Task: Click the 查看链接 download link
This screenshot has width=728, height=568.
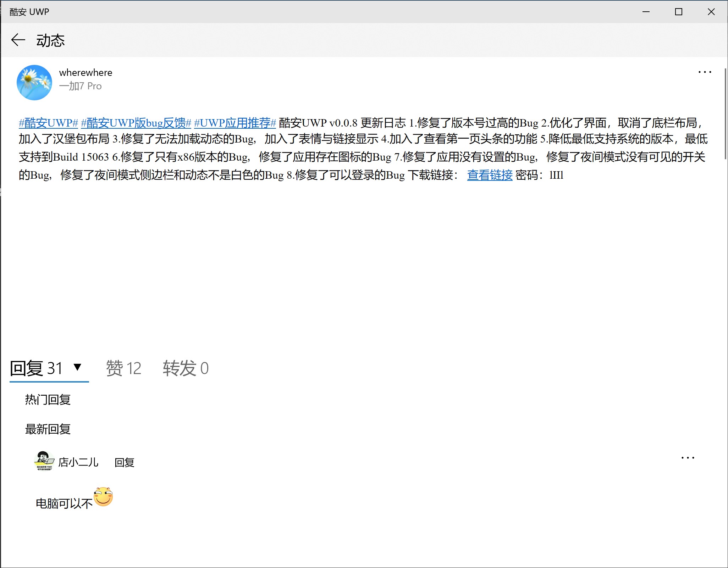Action: [x=490, y=175]
